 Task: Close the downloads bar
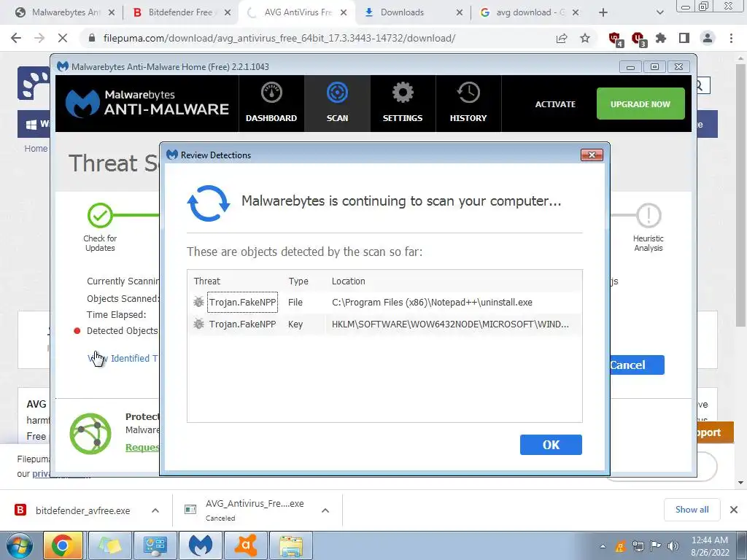pos(734,510)
